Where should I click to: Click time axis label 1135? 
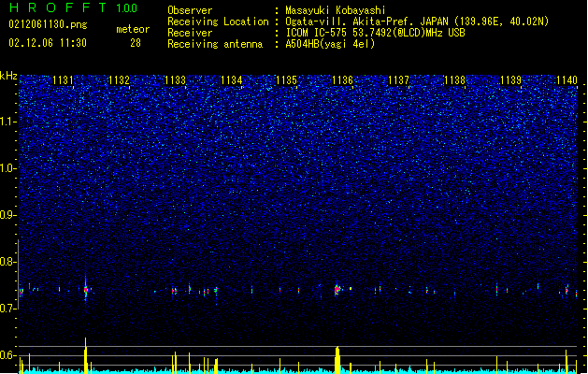(286, 80)
